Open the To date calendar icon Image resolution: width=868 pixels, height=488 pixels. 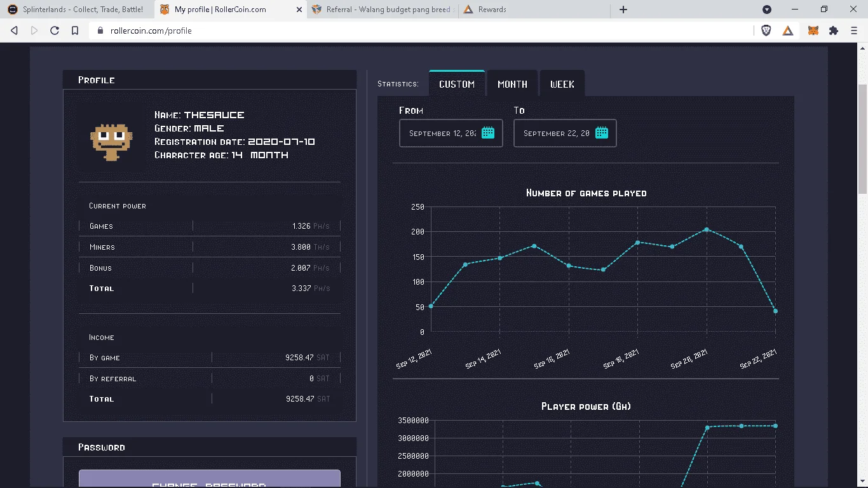click(x=602, y=133)
